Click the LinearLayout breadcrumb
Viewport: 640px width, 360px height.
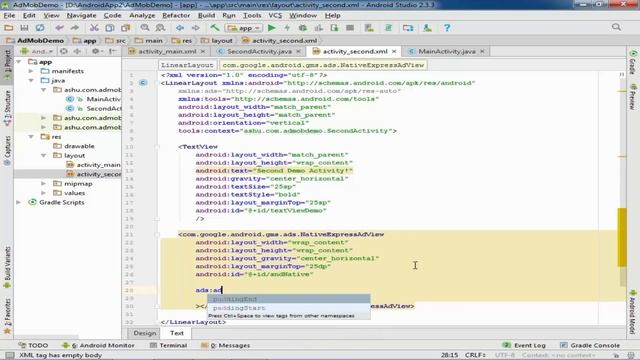(x=187, y=65)
